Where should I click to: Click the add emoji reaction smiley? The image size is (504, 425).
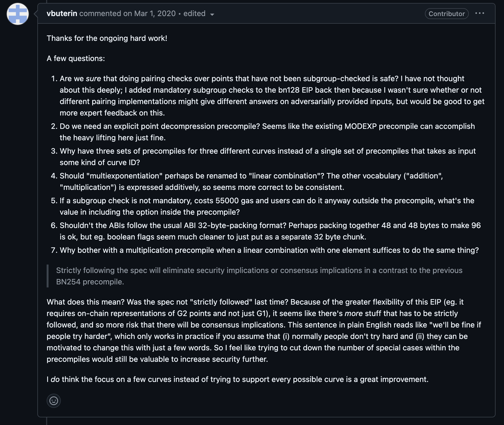[54, 401]
